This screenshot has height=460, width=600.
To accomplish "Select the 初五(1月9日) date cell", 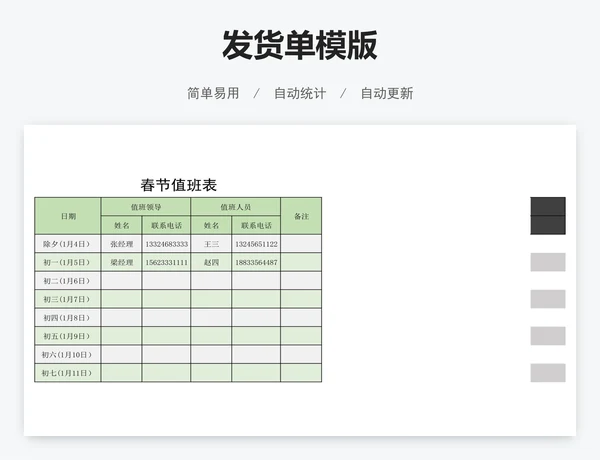I will (x=68, y=336).
